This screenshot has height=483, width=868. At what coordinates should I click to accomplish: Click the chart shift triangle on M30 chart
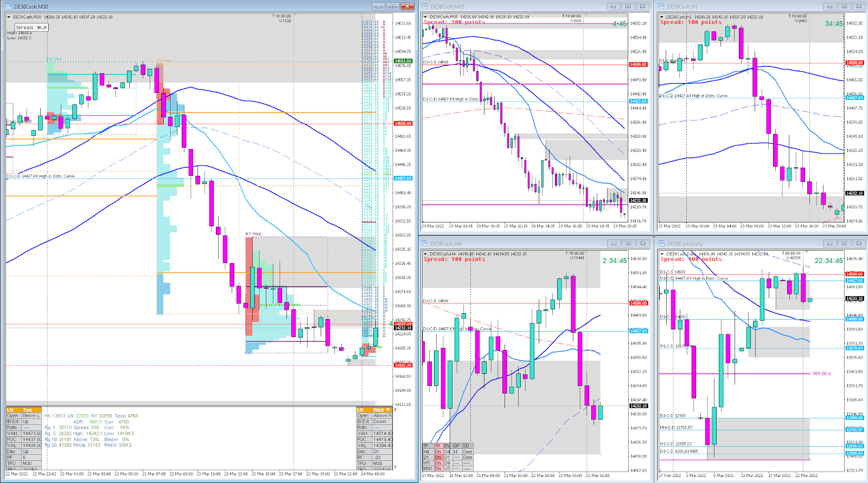(x=294, y=16)
